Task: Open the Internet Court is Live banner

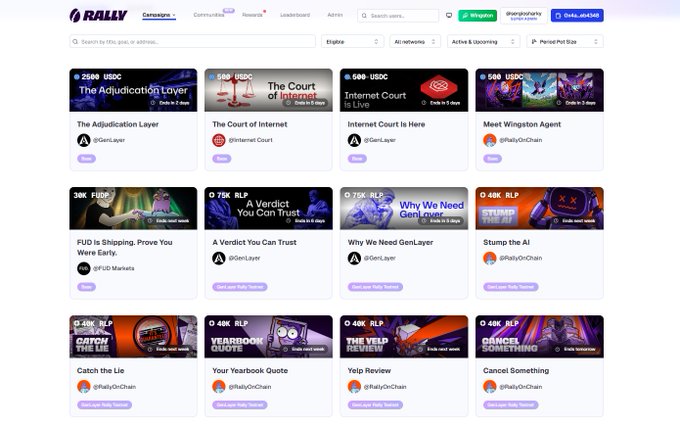Action: (404, 90)
